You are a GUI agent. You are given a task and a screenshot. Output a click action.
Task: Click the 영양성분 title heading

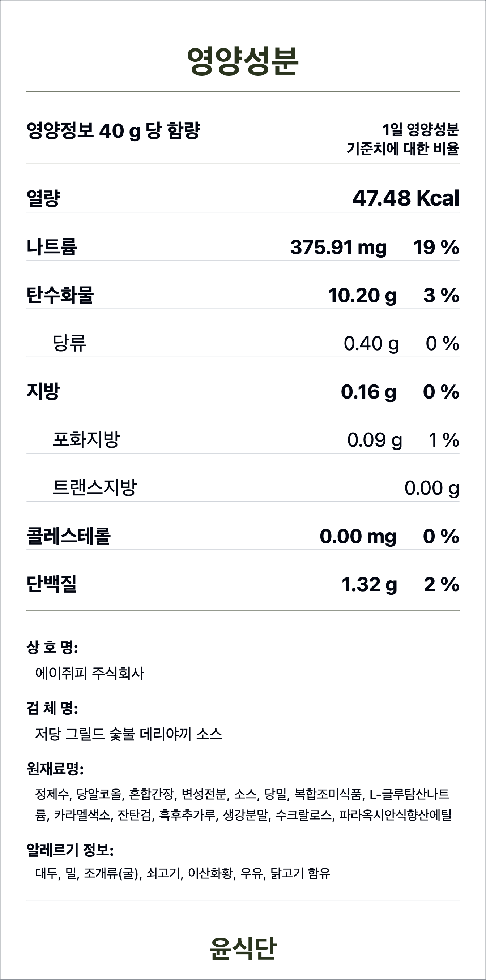tap(243, 61)
